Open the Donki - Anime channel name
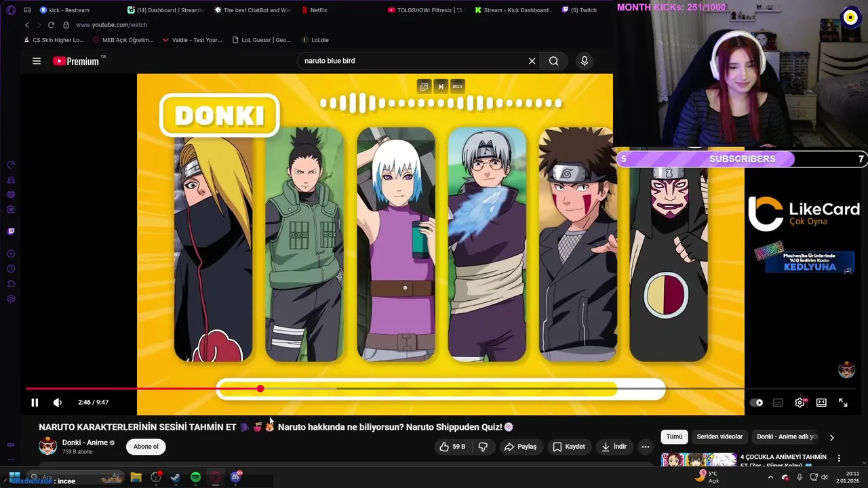This screenshot has height=488, width=868. point(85,443)
